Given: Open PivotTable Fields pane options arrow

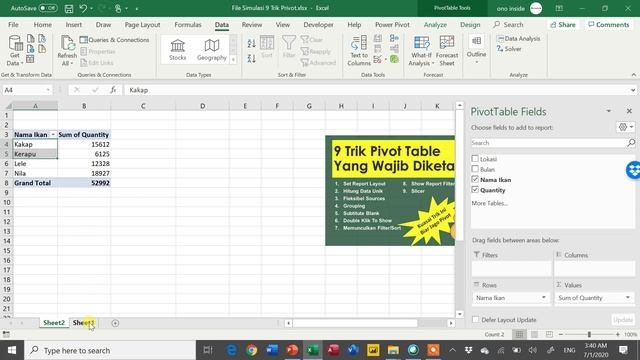Looking at the screenshot, I should (x=609, y=111).
